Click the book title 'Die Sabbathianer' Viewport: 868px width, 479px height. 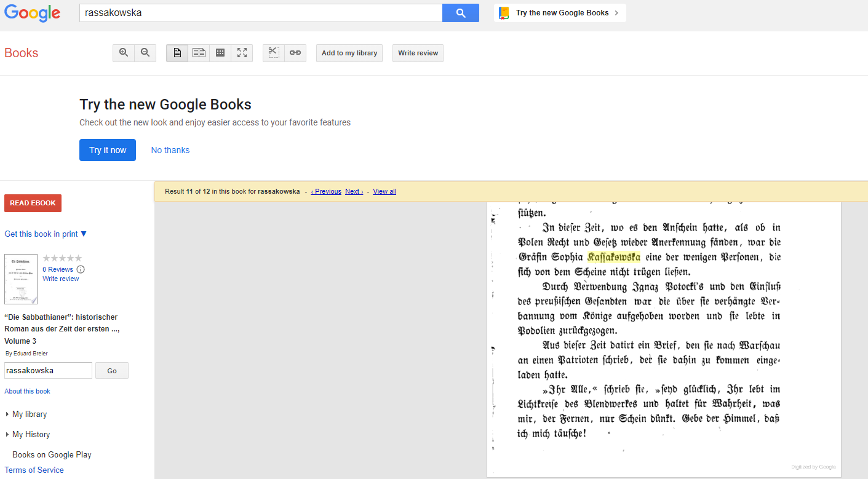pyautogui.click(x=61, y=329)
